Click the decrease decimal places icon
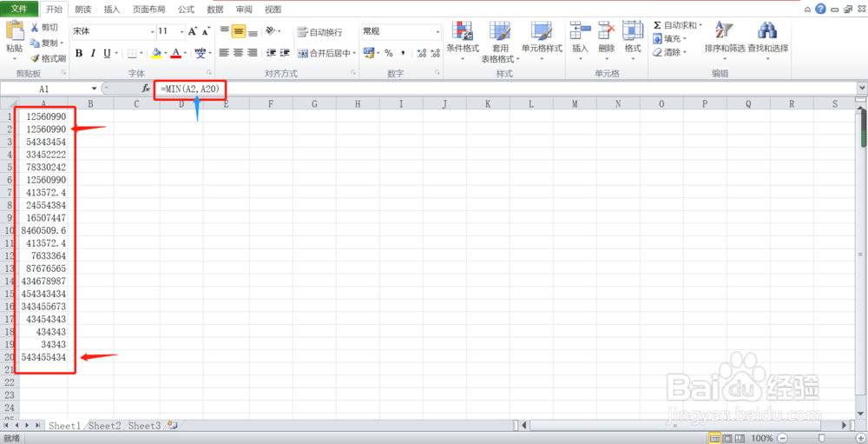 coord(435,53)
